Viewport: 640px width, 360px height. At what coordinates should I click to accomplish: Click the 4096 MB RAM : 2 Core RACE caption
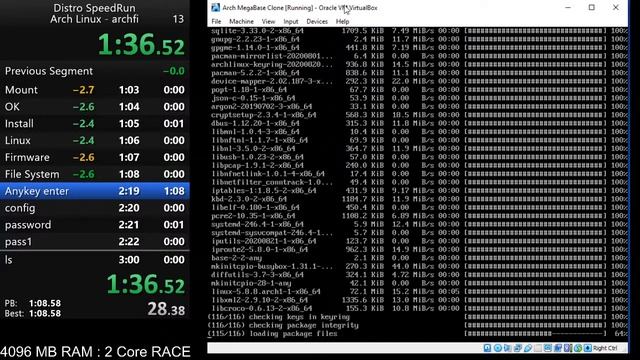coord(95,352)
